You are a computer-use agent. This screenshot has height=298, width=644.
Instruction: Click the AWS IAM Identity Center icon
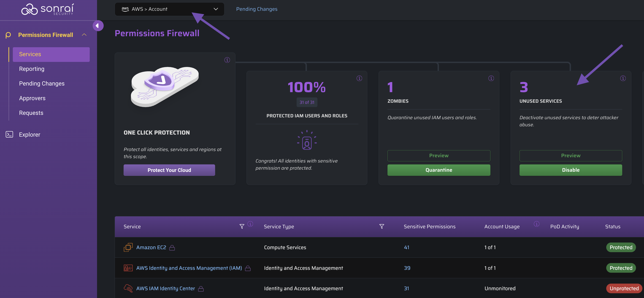pyautogui.click(x=128, y=288)
